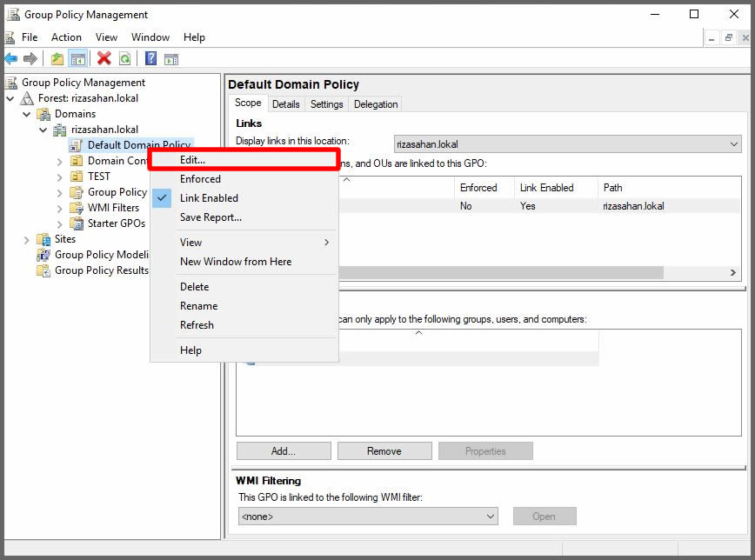Expand the Sites tree node

click(27, 239)
